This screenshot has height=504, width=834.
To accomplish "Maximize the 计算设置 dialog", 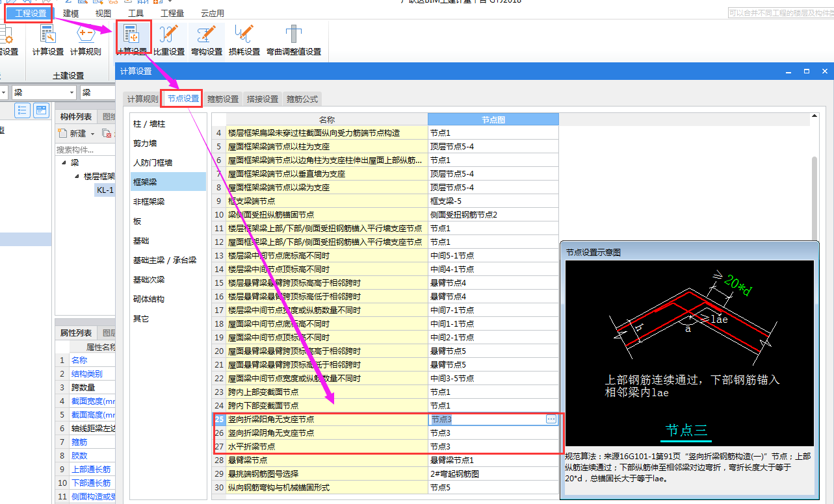I will coord(807,71).
